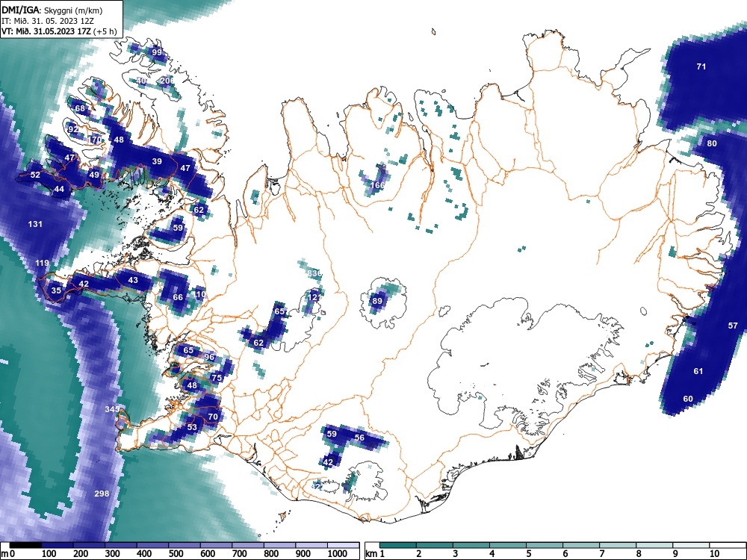
Task: Click the visibility value 836 on the map
Action: [x=314, y=273]
